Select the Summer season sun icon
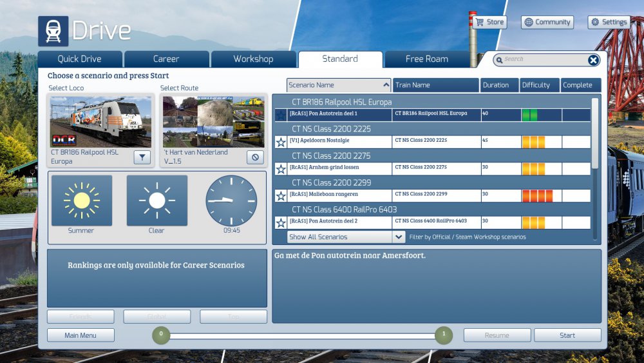 tap(81, 201)
